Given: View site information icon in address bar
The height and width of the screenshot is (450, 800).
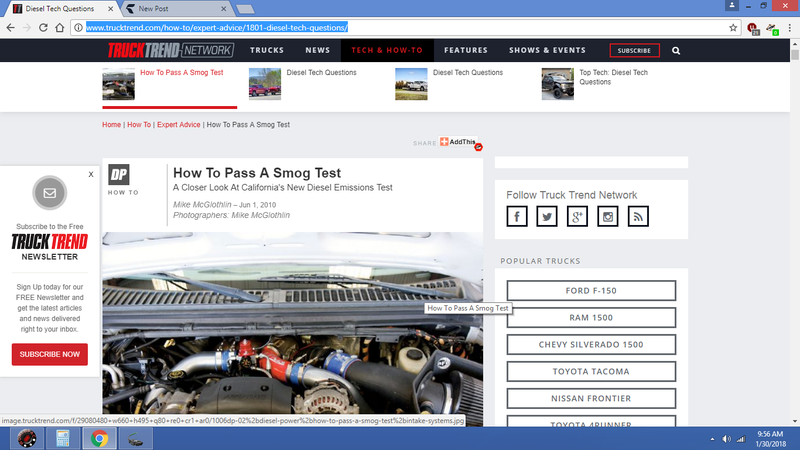Looking at the screenshot, I should coord(78,28).
